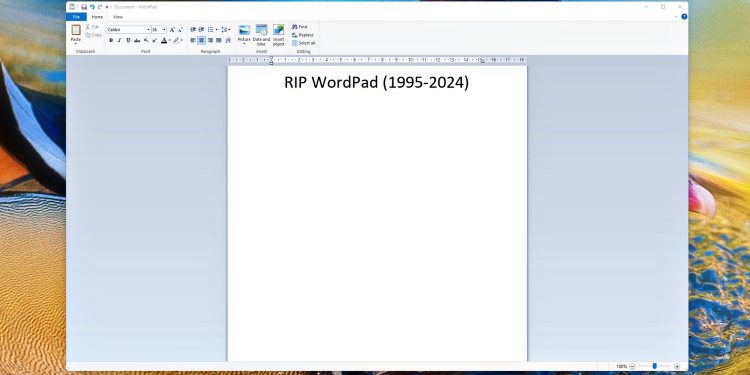Click the Replace button
This screenshot has width=750, height=375.
(x=302, y=35)
